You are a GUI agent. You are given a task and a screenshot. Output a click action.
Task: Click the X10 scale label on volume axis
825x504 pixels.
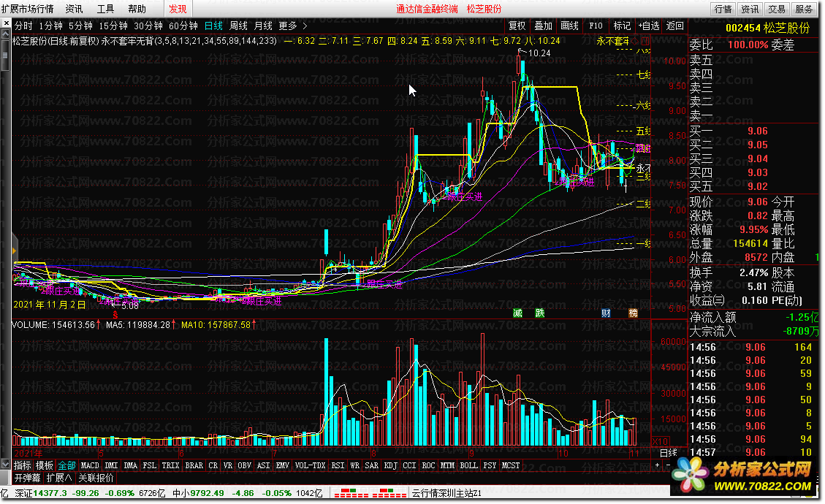[x=661, y=441]
